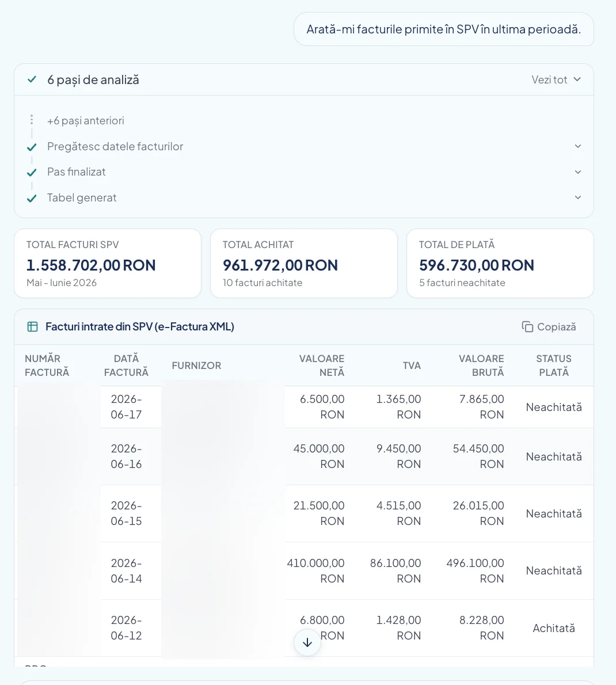
Task: Click the TVA value 1.365,00 RON
Action: click(x=398, y=407)
